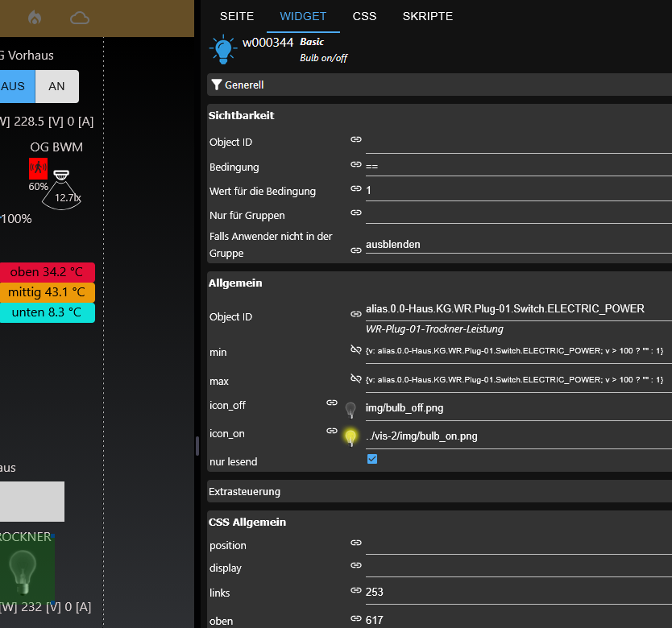Toggle the AUS switch button
Image resolution: width=672 pixels, height=628 pixels.
coord(15,86)
